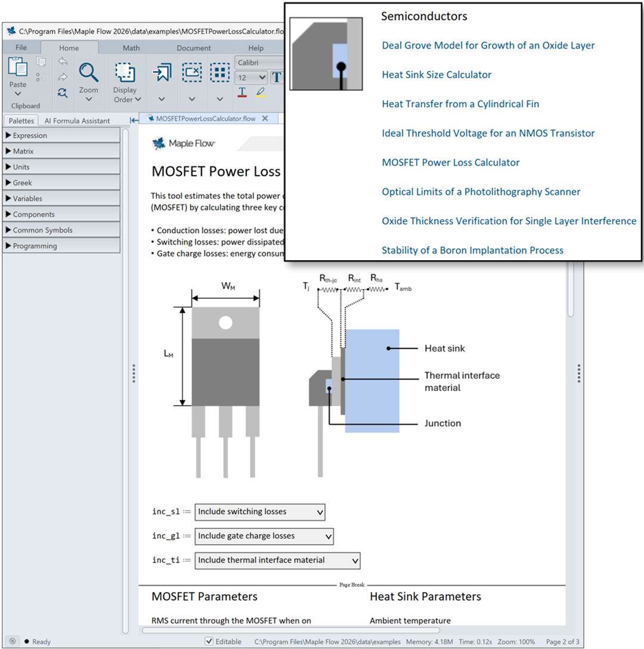The image size is (644, 649).
Task: Open Heat Transfer from a Cylindrical Fin
Action: click(460, 104)
